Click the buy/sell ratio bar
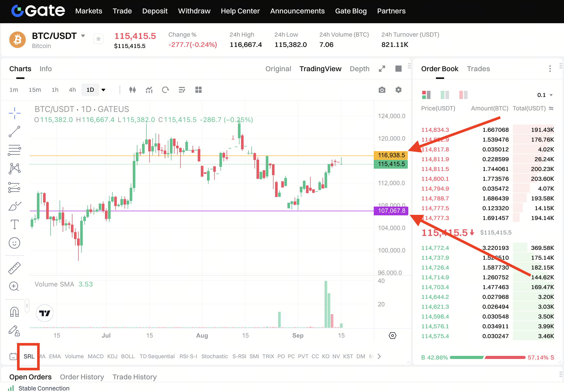 pos(487,357)
